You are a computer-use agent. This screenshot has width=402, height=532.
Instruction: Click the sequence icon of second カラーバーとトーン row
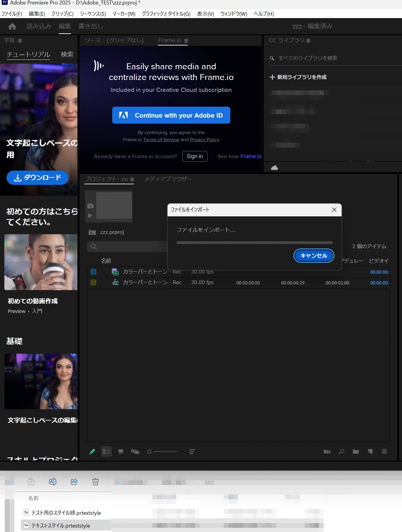(115, 282)
